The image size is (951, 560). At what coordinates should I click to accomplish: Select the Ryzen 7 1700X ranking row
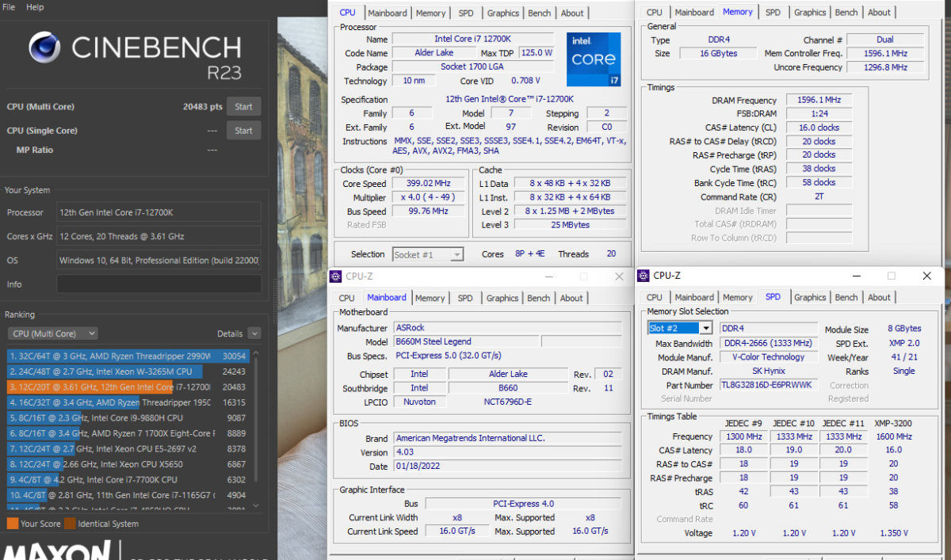(128, 433)
